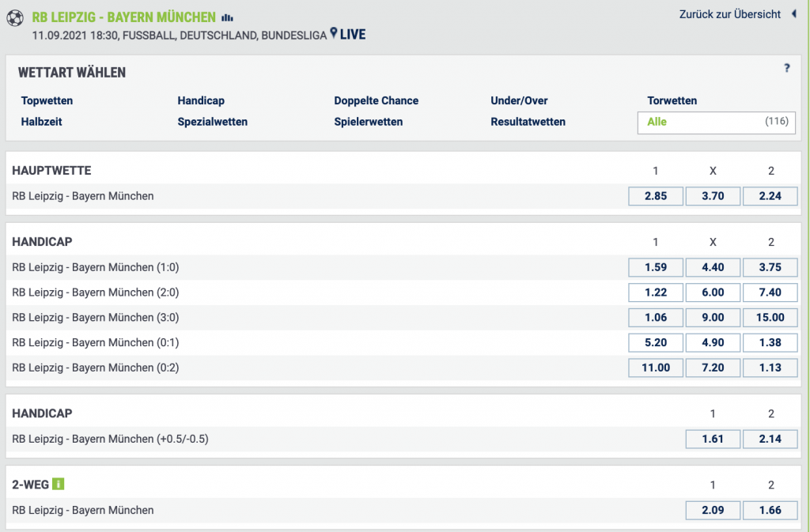The image size is (810, 532).
Task: Select handicap (2:0) draw odds 6.00
Action: pos(713,292)
